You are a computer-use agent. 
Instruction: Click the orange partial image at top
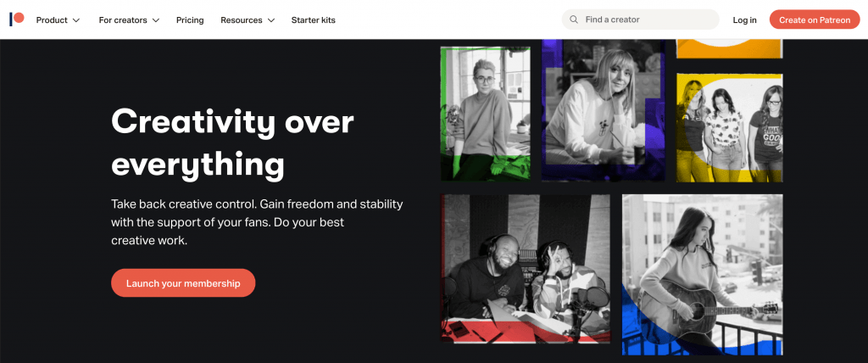[x=730, y=49]
